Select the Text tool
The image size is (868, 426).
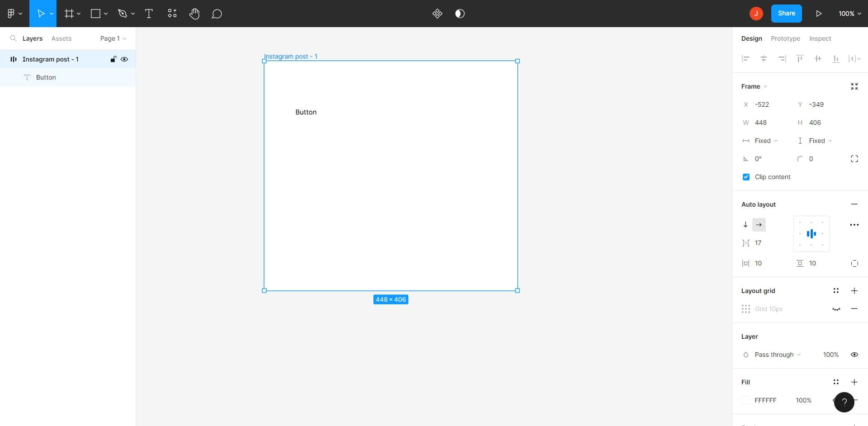149,13
